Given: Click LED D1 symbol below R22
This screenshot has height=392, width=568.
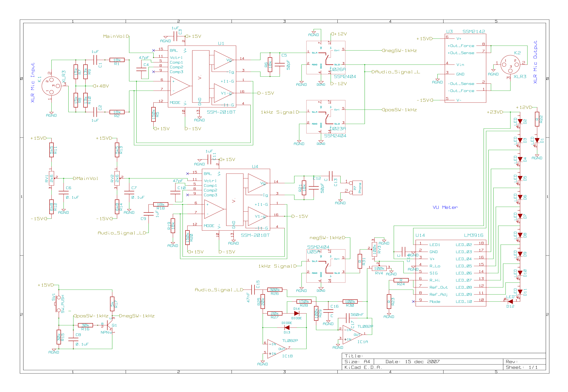Looking at the screenshot, I should coord(537,141).
